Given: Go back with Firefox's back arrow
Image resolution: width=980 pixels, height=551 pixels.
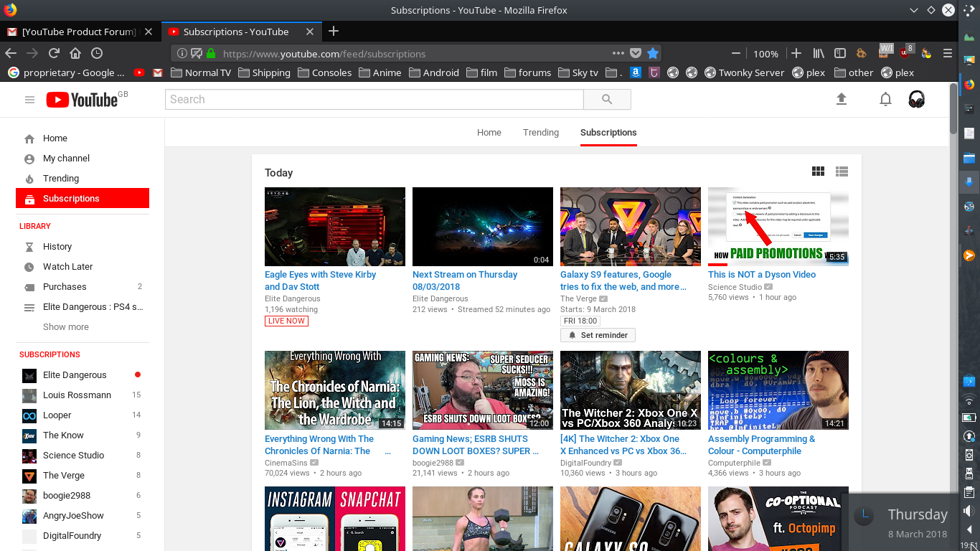Looking at the screenshot, I should [10, 53].
